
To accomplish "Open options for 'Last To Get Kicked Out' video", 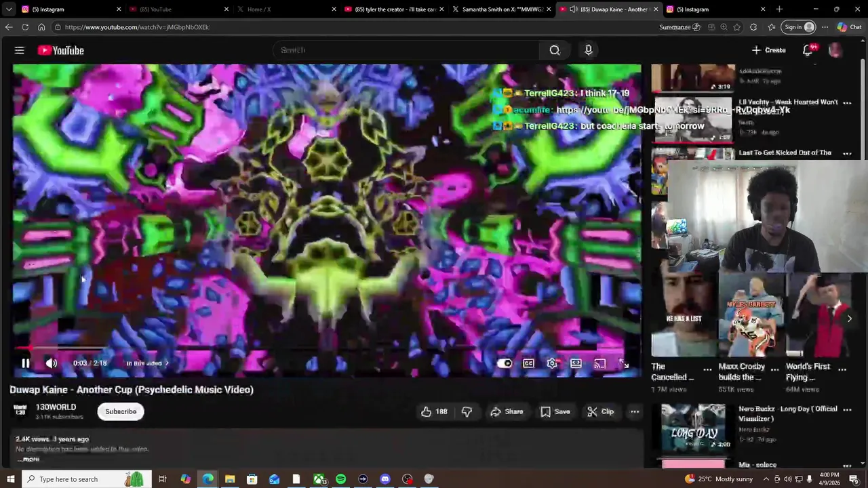I will [847, 153].
